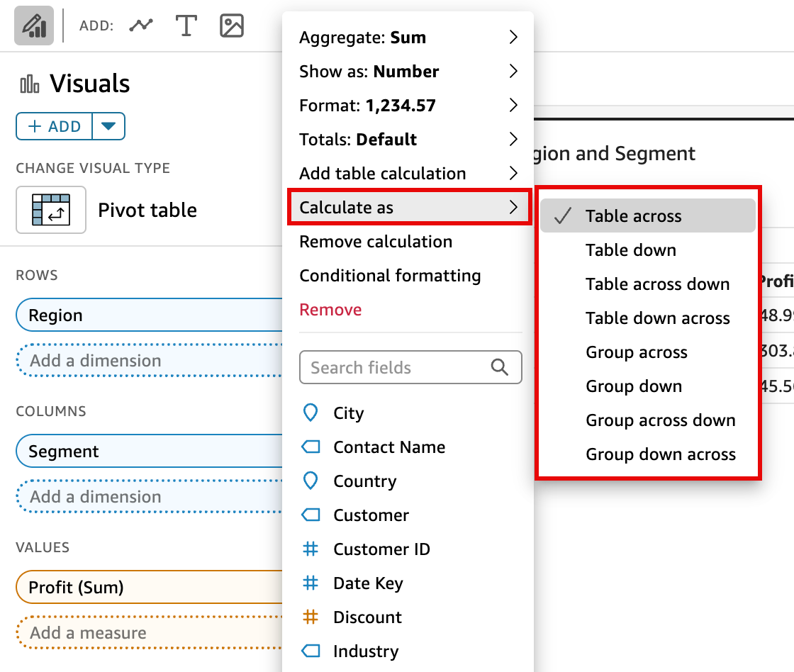794x672 pixels.
Task: Click Remove calculation in the menu
Action: click(375, 242)
